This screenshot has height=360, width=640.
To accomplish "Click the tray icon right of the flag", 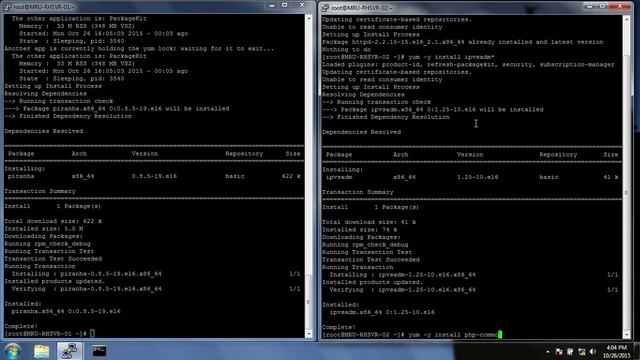I will click(570, 351).
